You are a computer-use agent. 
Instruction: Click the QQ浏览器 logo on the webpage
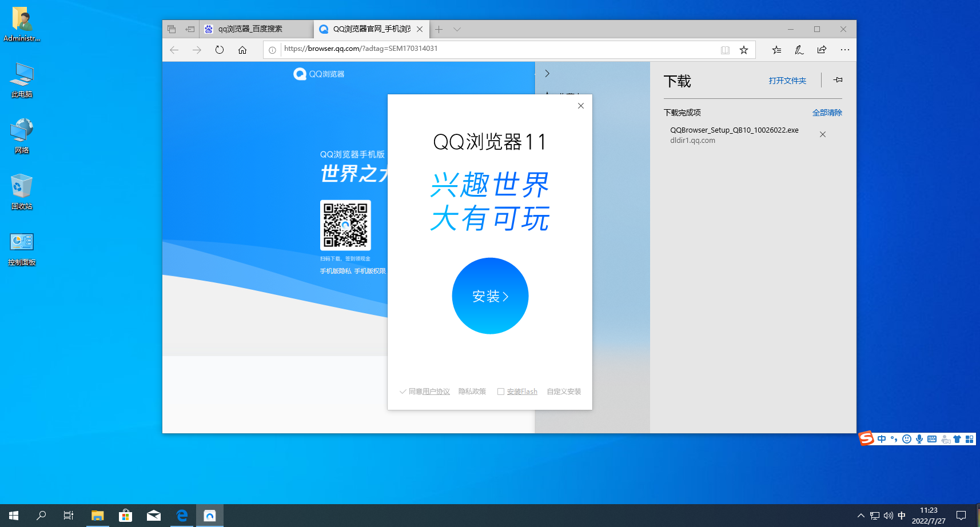click(x=318, y=74)
